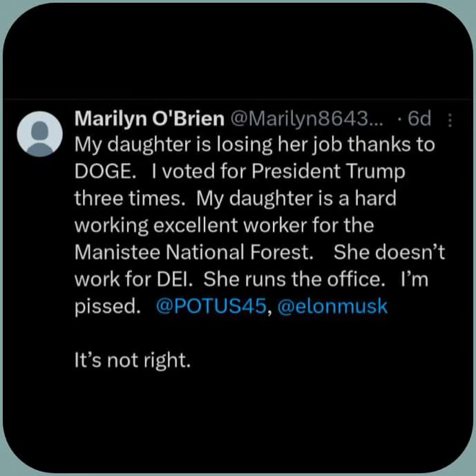Click the word DEI in the tweet

[175, 279]
